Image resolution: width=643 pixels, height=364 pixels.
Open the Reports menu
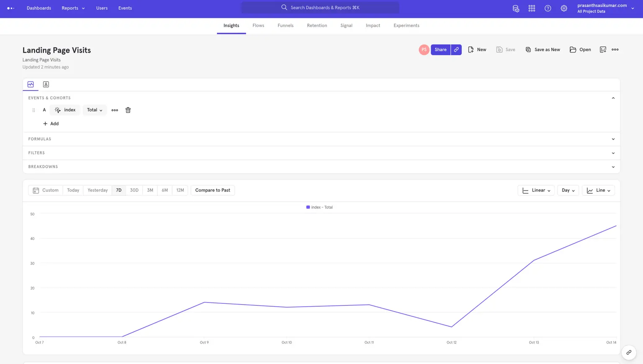click(x=73, y=8)
